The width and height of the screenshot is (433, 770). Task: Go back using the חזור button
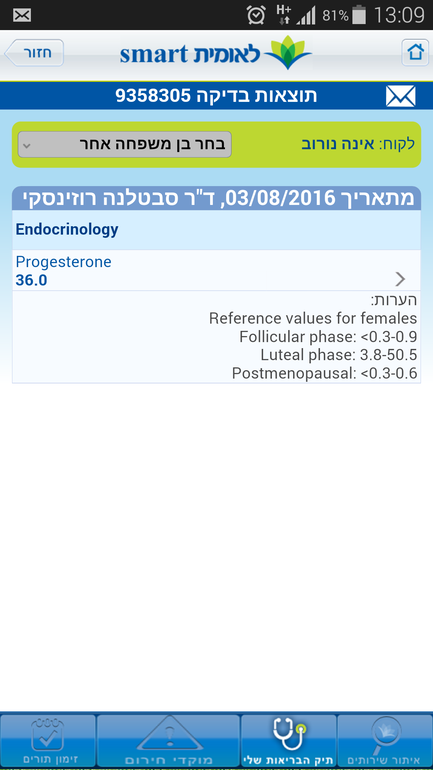click(34, 53)
